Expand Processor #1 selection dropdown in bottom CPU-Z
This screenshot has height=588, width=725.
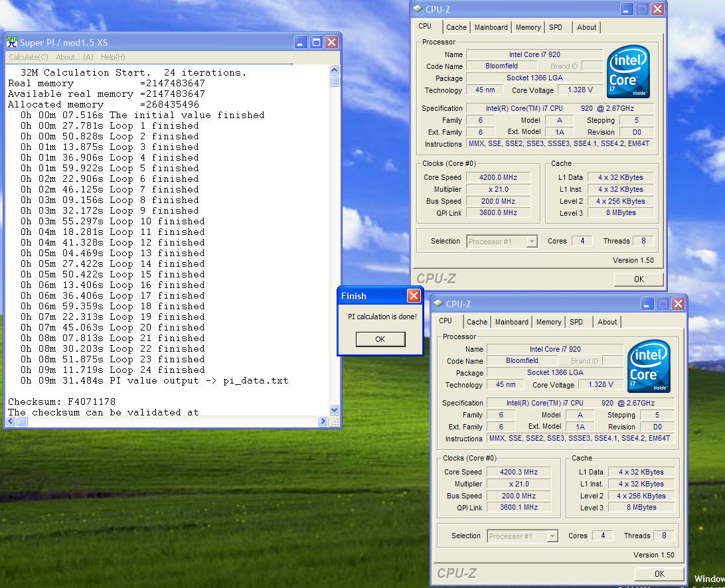(552, 536)
